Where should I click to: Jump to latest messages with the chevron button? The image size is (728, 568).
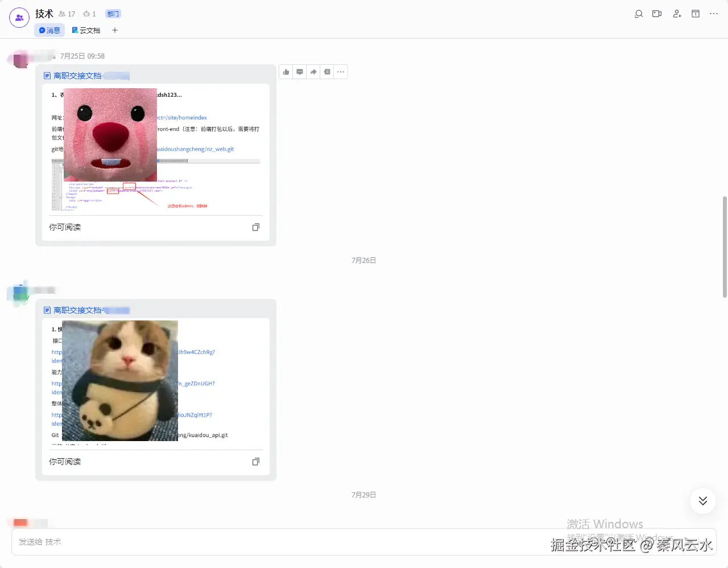702,501
